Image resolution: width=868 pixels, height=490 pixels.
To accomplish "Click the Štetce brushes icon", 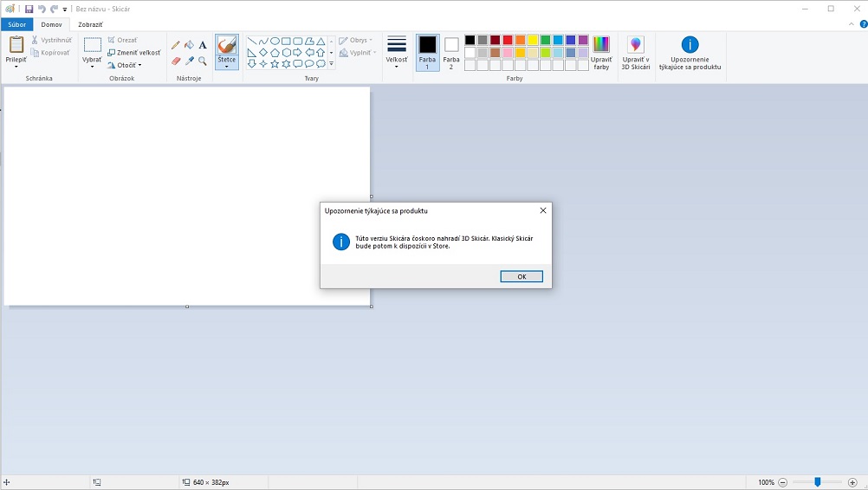I will 226,45.
